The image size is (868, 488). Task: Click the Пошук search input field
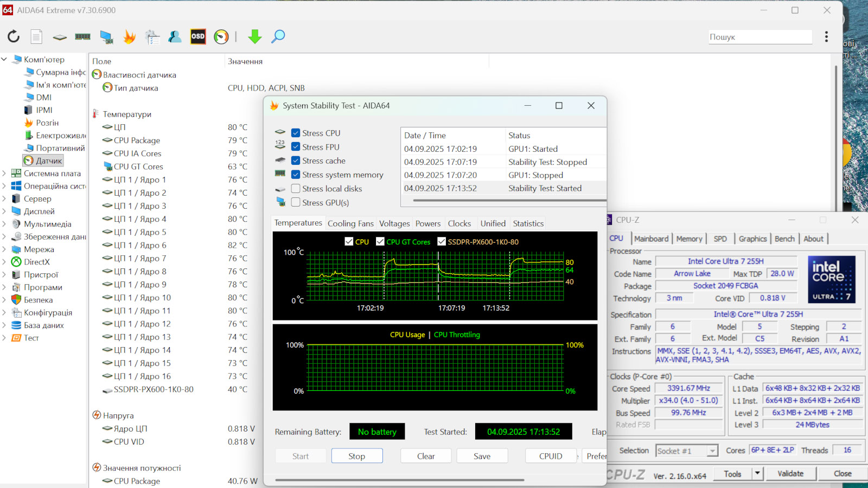pyautogui.click(x=760, y=37)
